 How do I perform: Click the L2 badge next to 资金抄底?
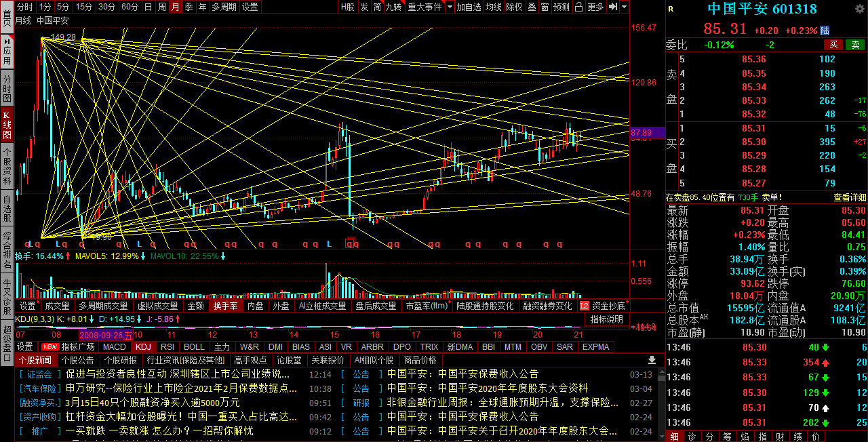(x=584, y=306)
